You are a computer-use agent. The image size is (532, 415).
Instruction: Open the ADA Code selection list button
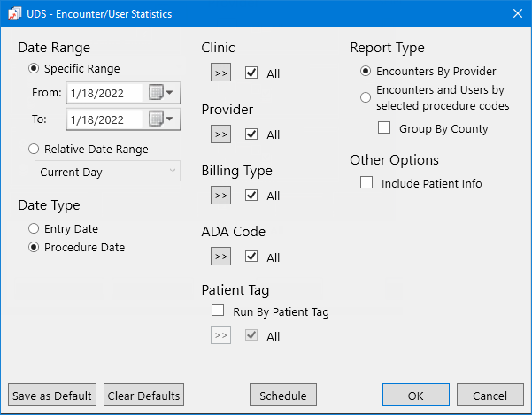tap(221, 257)
